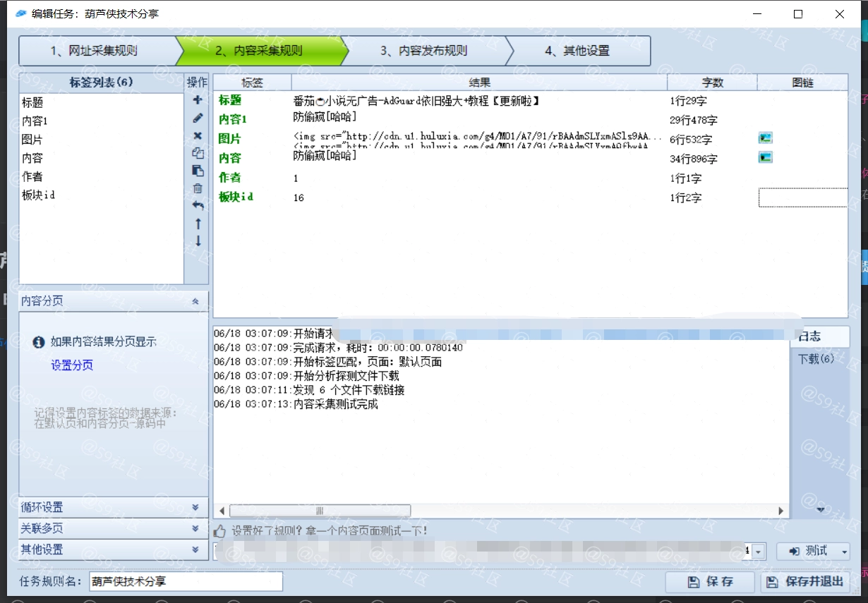Click the undo arrow icon
The image size is (868, 603).
[x=198, y=206]
